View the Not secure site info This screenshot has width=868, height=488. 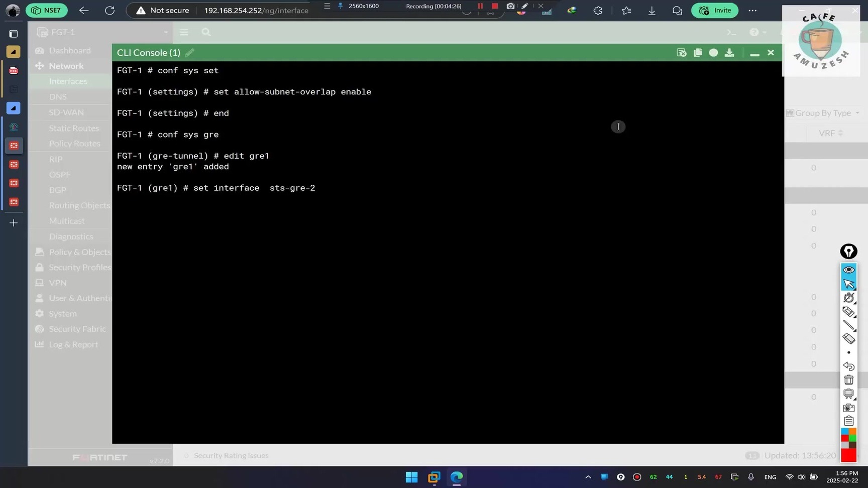point(163,10)
